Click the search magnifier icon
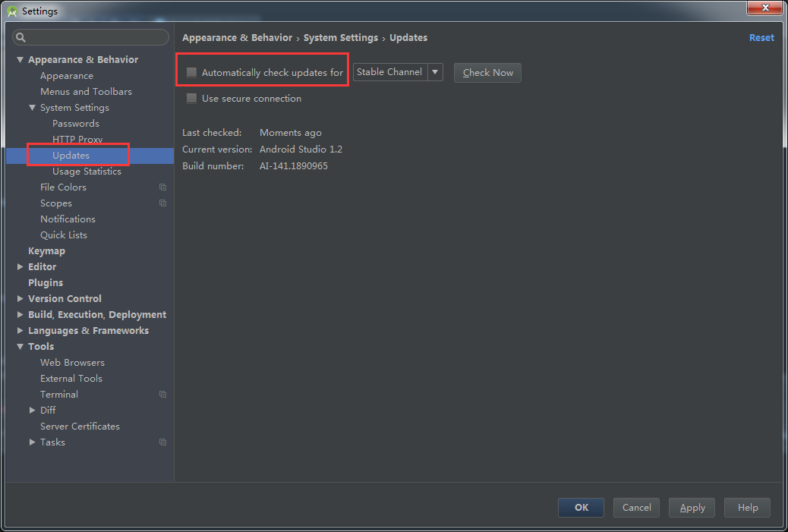The width and height of the screenshot is (788, 532). [x=20, y=37]
